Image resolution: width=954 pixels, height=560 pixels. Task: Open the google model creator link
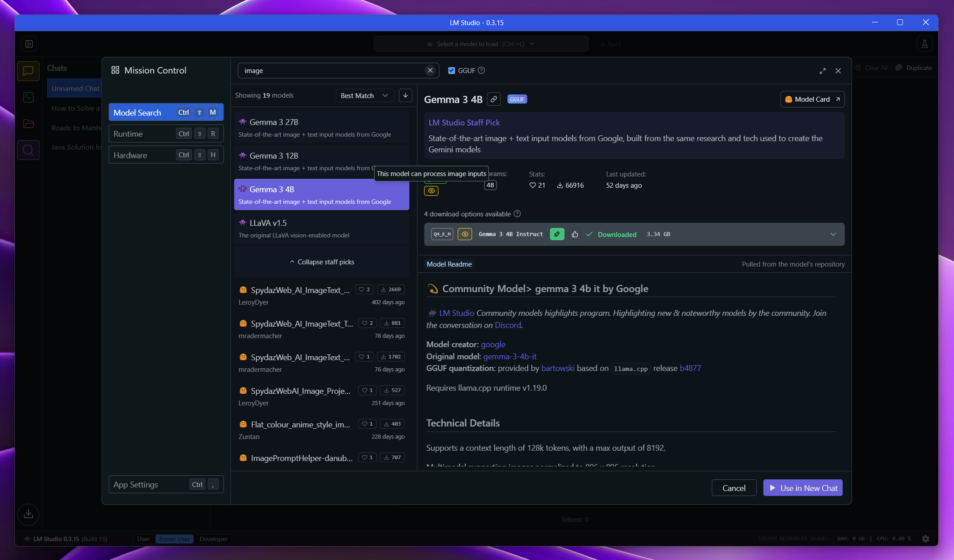(493, 345)
